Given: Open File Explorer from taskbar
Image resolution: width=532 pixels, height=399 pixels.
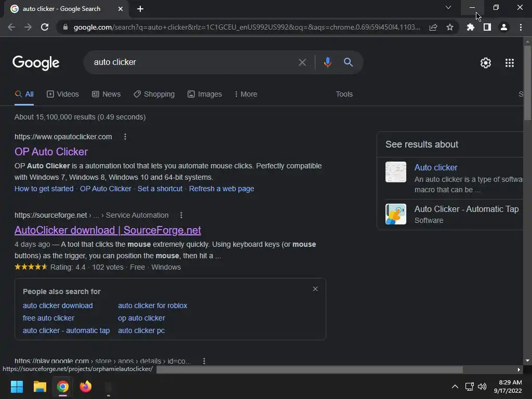Looking at the screenshot, I should point(39,387).
